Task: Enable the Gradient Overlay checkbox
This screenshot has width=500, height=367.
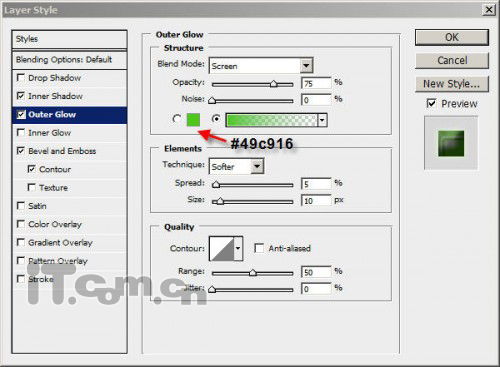Action: coord(21,242)
